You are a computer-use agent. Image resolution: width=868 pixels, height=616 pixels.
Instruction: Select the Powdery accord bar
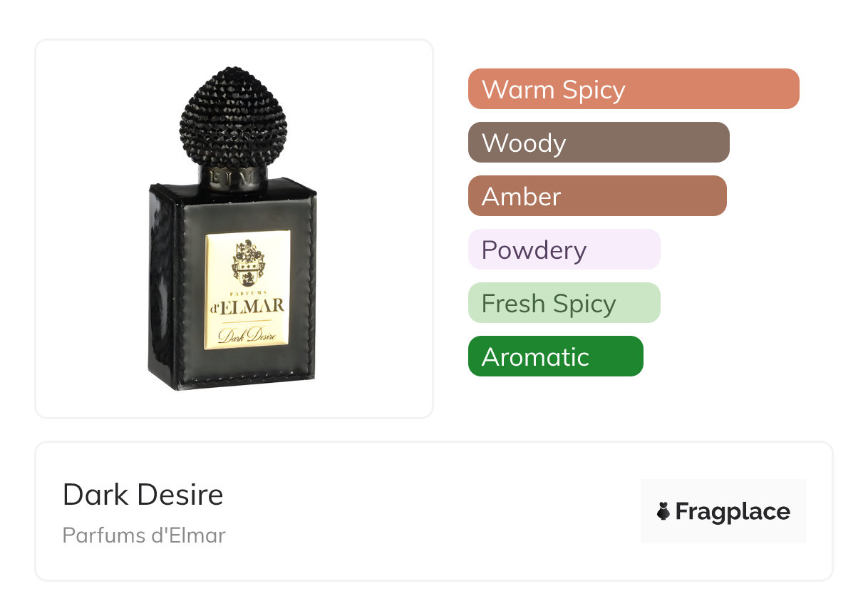point(564,250)
